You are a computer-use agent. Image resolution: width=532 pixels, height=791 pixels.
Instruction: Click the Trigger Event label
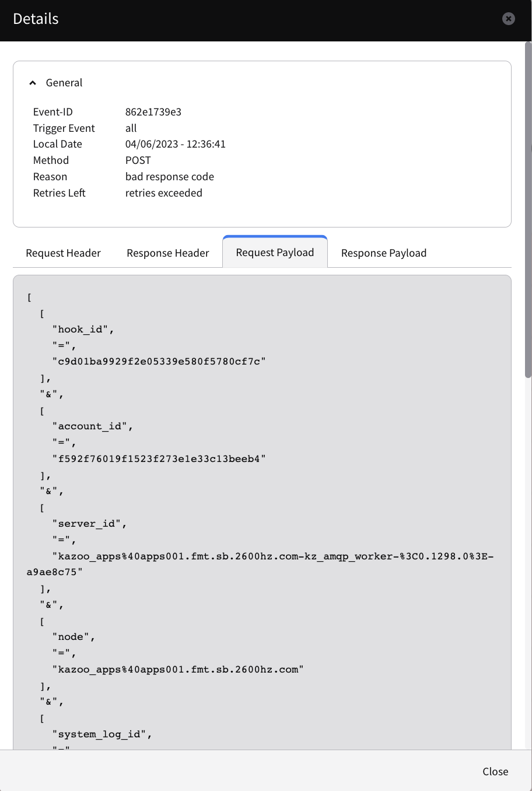(x=64, y=128)
